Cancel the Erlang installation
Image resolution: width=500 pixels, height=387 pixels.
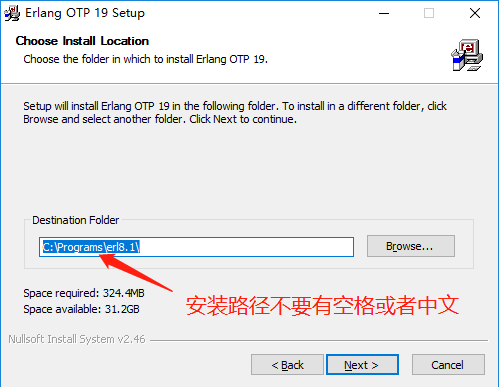click(x=448, y=365)
